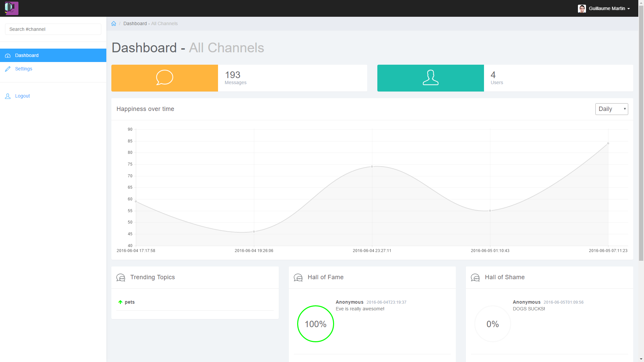Click the 100% happiness circular gauge

(x=315, y=324)
